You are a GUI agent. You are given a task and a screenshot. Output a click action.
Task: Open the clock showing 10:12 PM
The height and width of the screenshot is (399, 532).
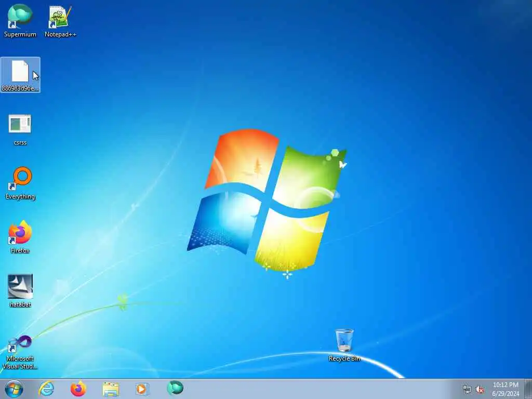[x=506, y=389]
